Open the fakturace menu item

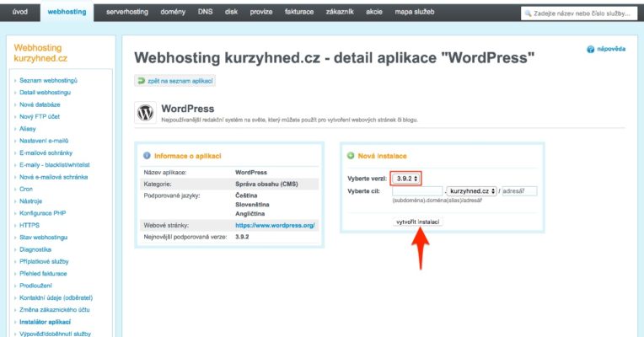299,12
